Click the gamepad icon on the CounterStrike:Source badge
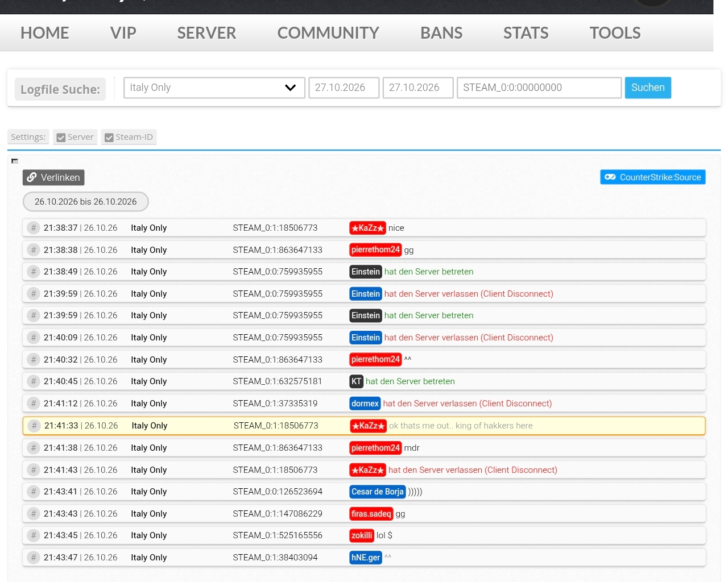Image resolution: width=728 pixels, height=582 pixels. pos(610,177)
